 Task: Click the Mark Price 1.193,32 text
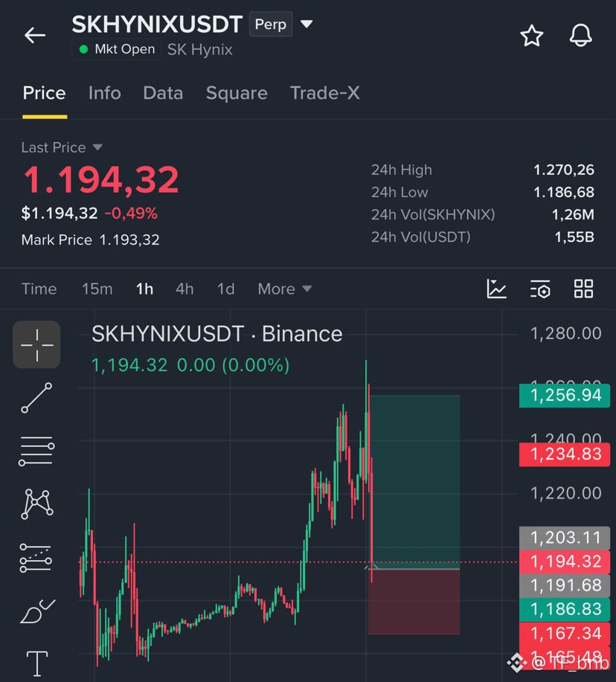coord(91,239)
